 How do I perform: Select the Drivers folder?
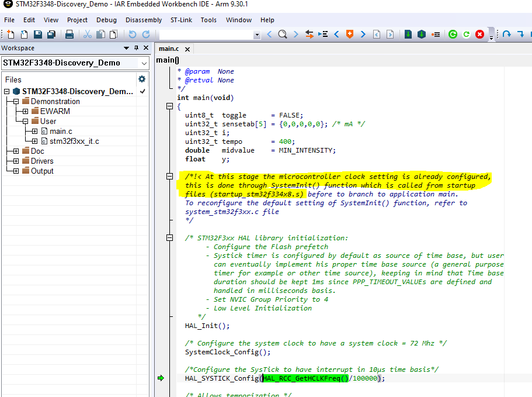click(42, 161)
